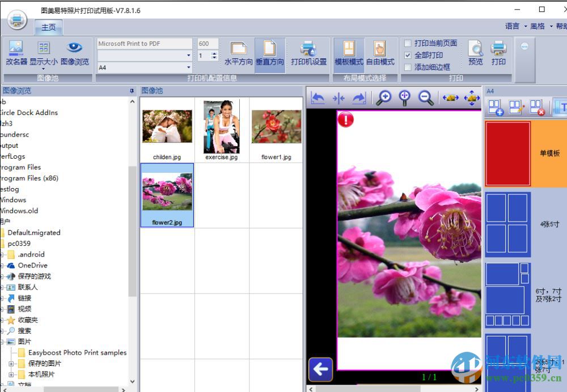This screenshot has height=392, width=567.
Task: Click the 600 DPI input field
Action: (x=208, y=44)
